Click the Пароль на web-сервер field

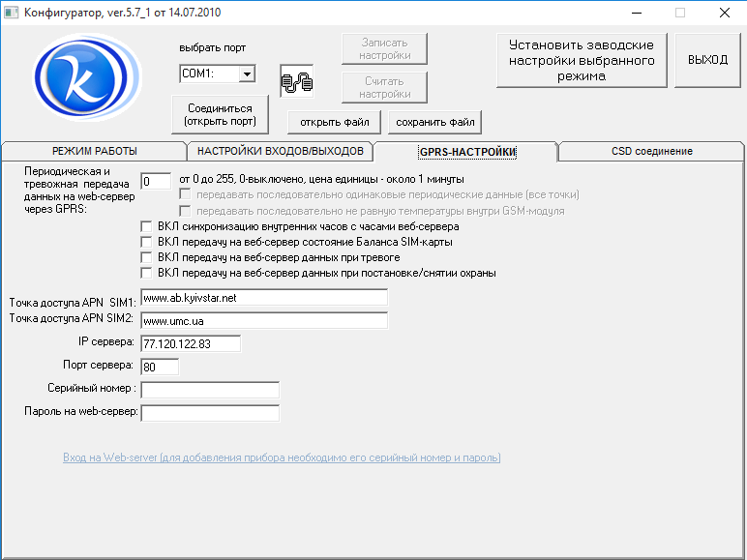click(x=210, y=413)
